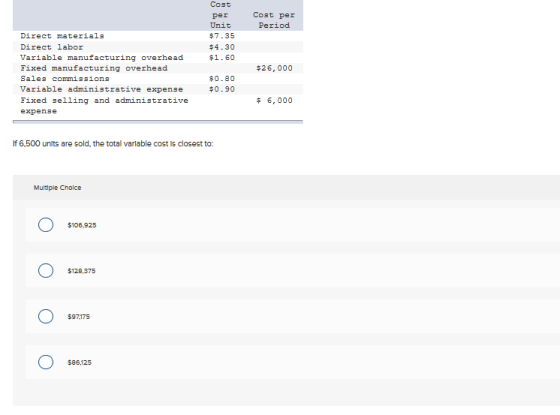Click the $6,000 fixed selling expense value
The height and width of the screenshot is (415, 560).
tap(274, 100)
